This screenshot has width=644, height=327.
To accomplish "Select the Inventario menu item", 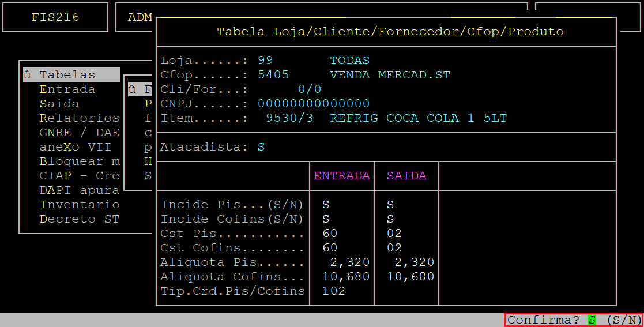I will tap(79, 205).
